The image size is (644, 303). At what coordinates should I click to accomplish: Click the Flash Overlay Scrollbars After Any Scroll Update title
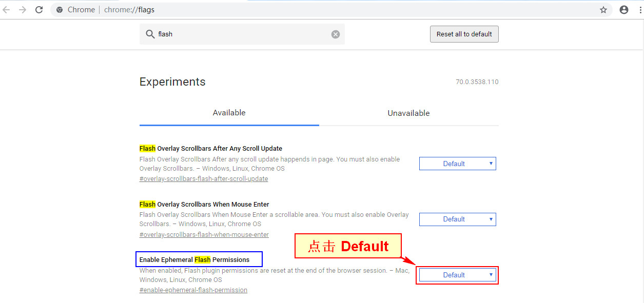click(x=211, y=149)
